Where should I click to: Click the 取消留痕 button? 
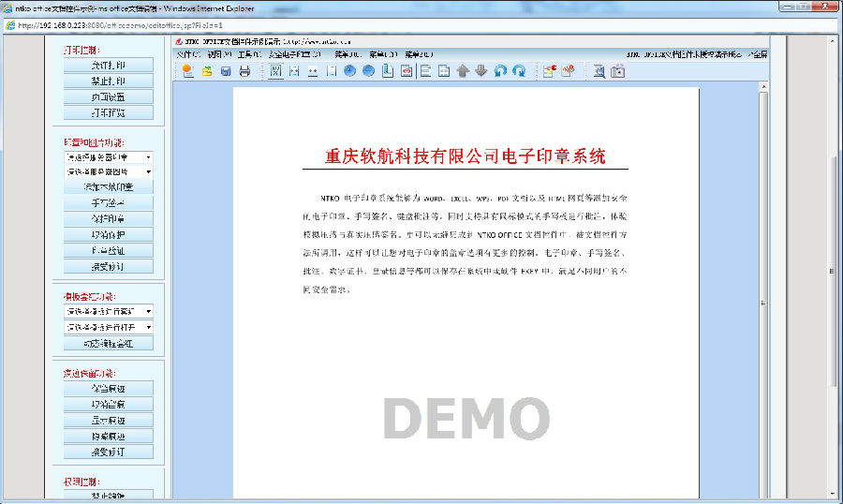pos(108,405)
